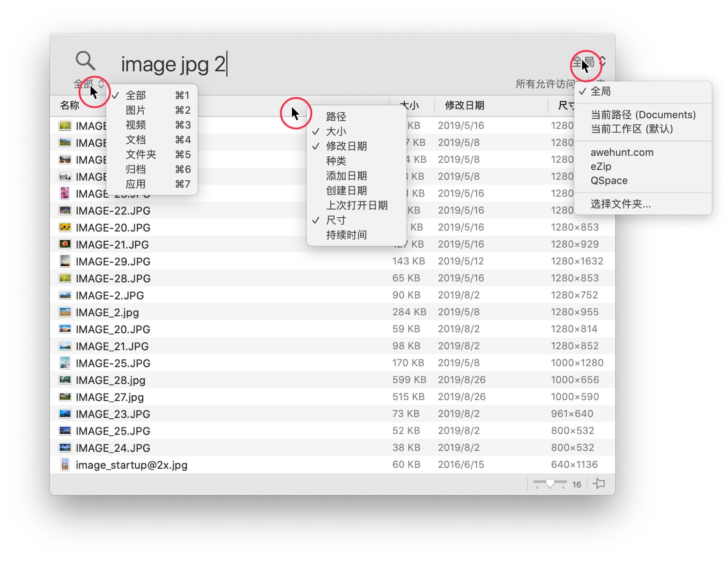Click the IMAGE-25.JPG file thumbnail icon
This screenshot has width=728, height=562.
[x=65, y=363]
